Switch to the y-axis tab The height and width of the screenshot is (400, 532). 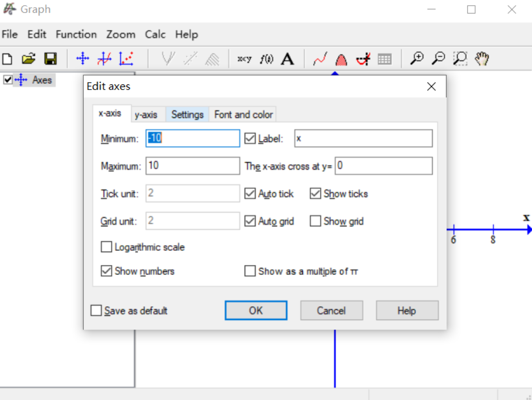(146, 115)
